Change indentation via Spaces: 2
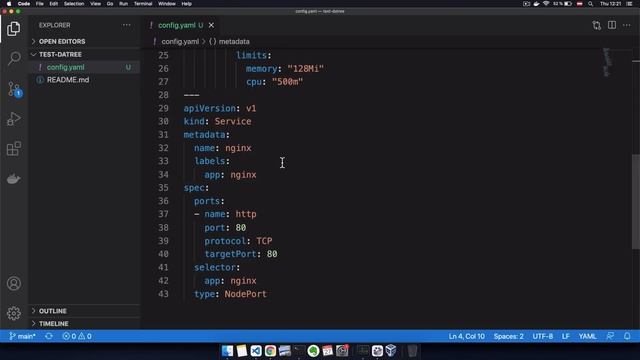Viewport: 640px width, 360px height. pyautogui.click(x=509, y=336)
